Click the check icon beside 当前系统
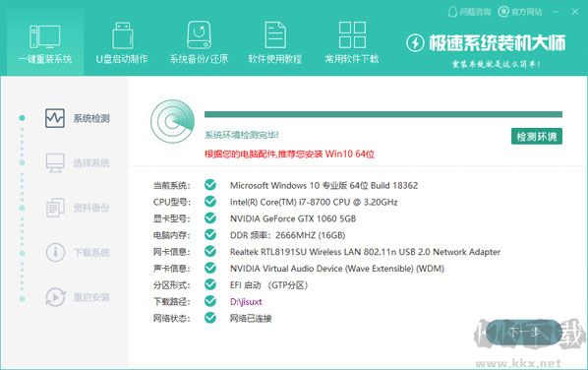Viewport: 588px width, 370px height. click(210, 185)
